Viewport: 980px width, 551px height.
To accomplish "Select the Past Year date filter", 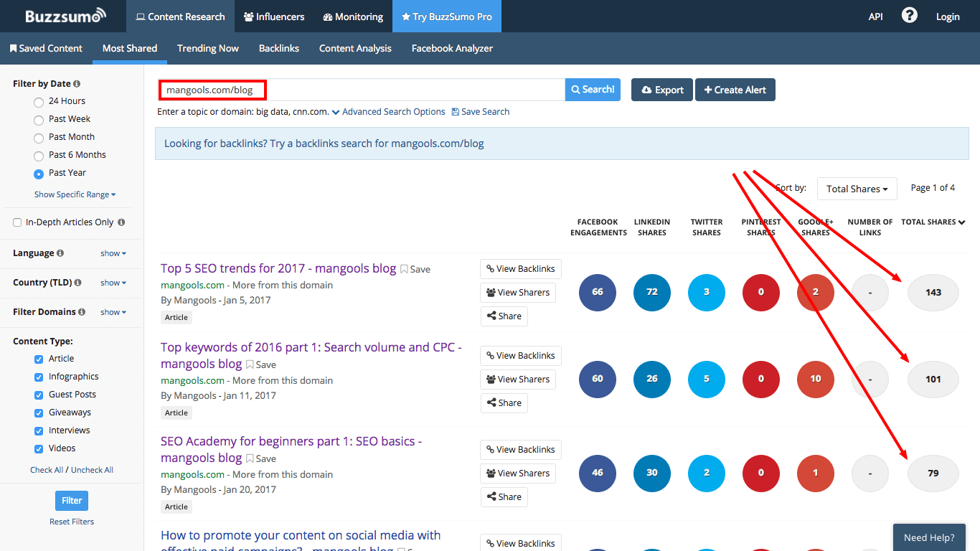I will point(39,174).
